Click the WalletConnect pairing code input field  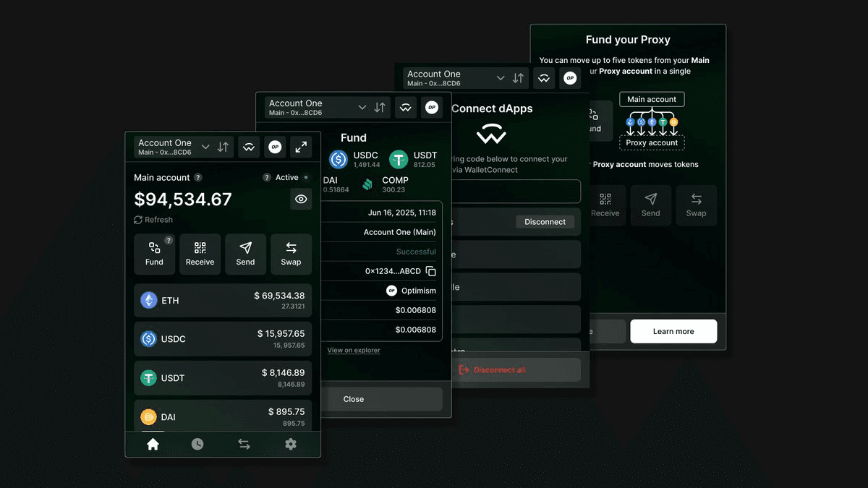pos(516,192)
